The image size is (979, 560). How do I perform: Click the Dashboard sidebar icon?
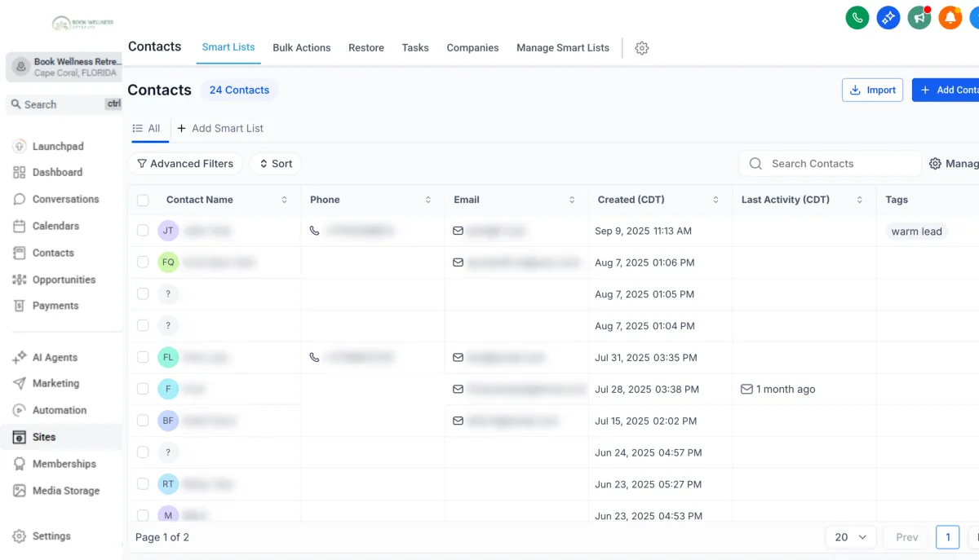click(x=20, y=172)
